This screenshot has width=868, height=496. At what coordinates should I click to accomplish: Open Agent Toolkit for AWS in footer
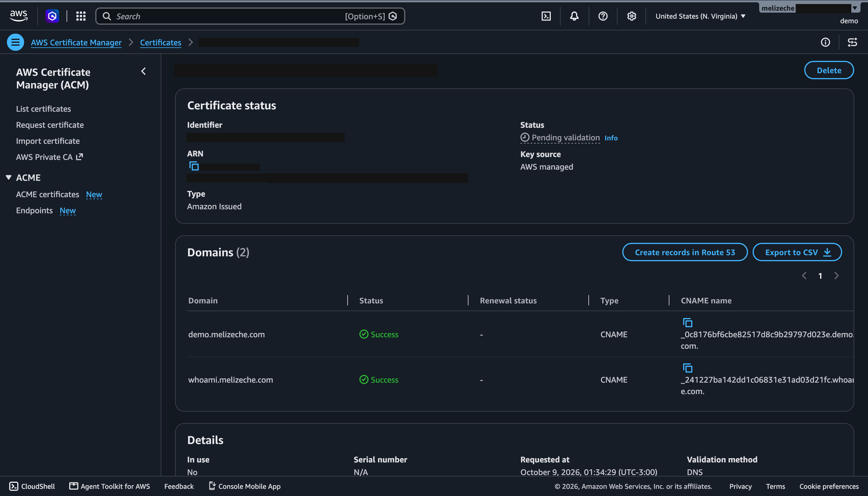(x=110, y=486)
